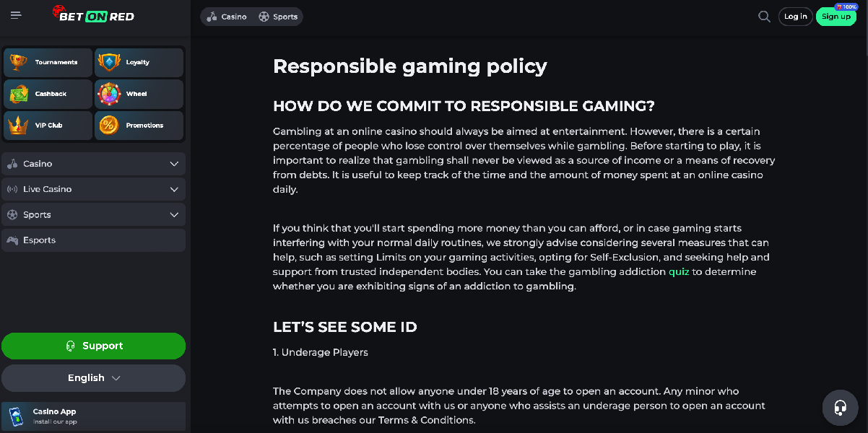Expand the Casino sidebar section
Screen dimensions: 868x433
click(93, 164)
